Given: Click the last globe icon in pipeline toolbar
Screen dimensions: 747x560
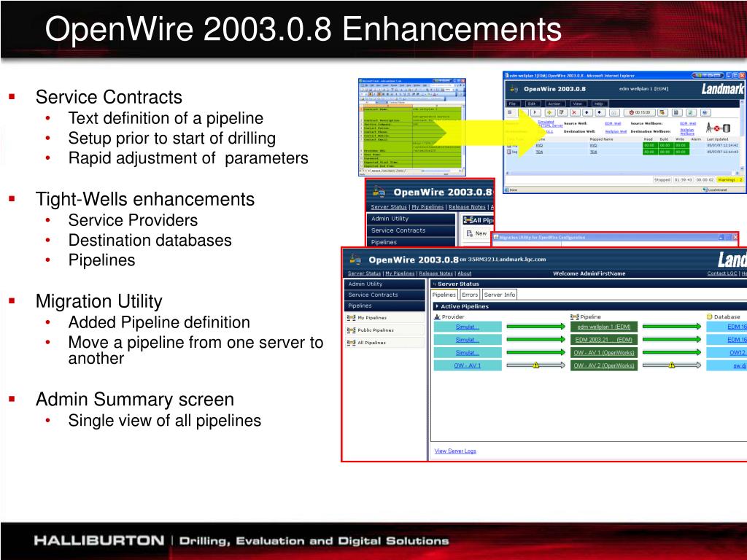Looking at the screenshot, I should pos(705,112).
